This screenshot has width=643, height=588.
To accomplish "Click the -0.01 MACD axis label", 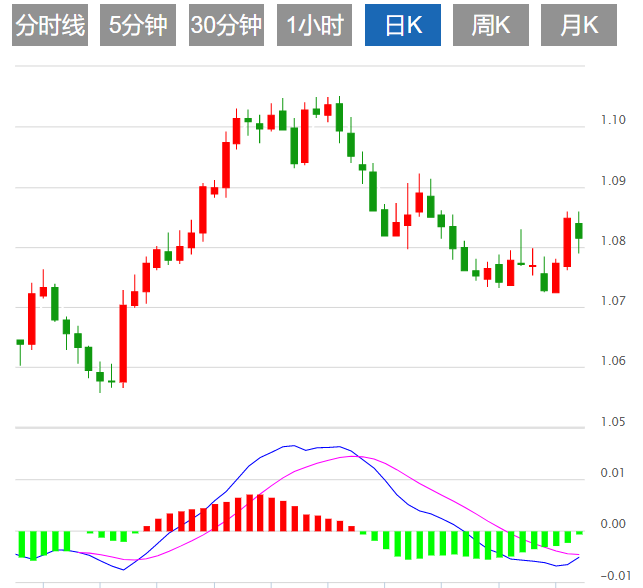I will coord(616,576).
